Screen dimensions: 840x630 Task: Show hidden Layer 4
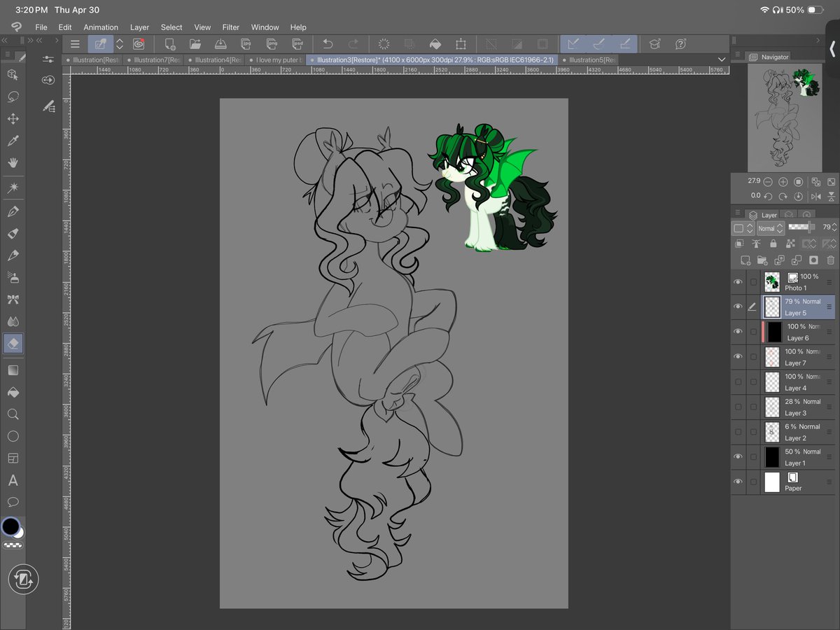738,381
